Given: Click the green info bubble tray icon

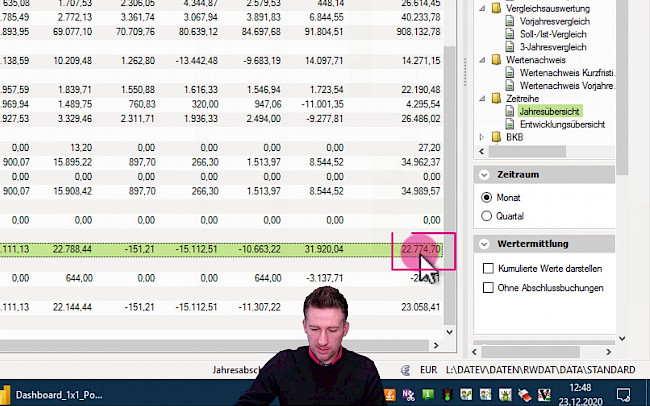Looking at the screenshot, I should [427, 394].
